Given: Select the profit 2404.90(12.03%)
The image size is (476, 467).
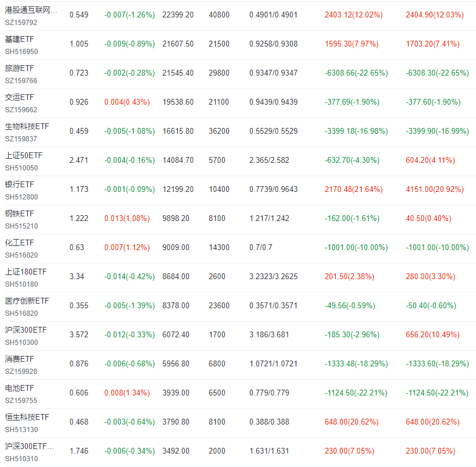Looking at the screenshot, I should [x=435, y=15].
